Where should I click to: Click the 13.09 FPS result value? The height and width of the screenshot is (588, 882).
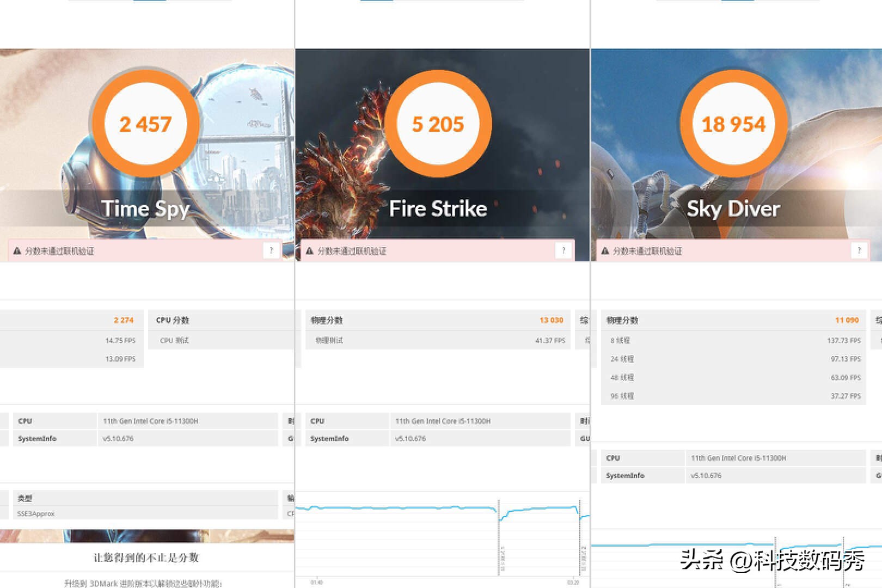tap(120, 359)
